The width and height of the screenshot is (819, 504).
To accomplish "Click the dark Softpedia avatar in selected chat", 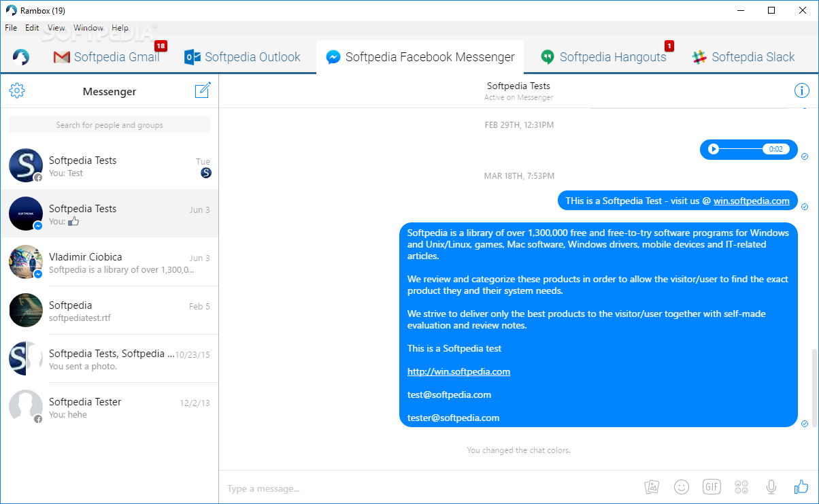I will click(x=26, y=214).
